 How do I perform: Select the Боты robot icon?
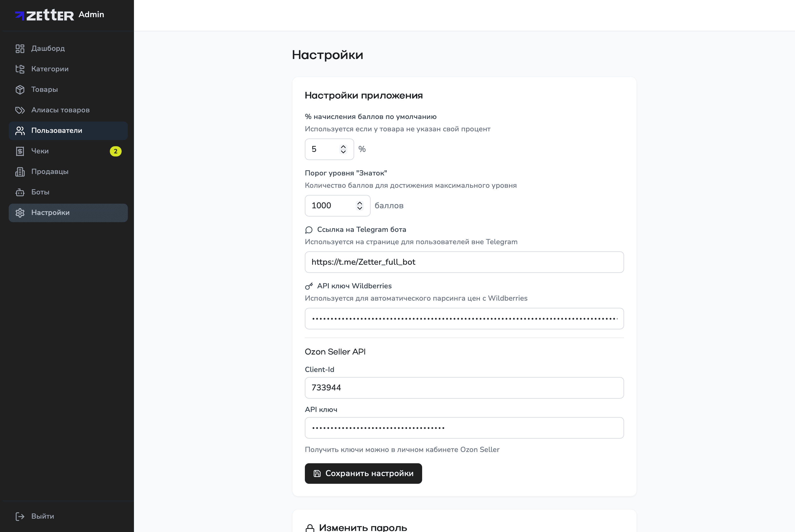coord(20,192)
